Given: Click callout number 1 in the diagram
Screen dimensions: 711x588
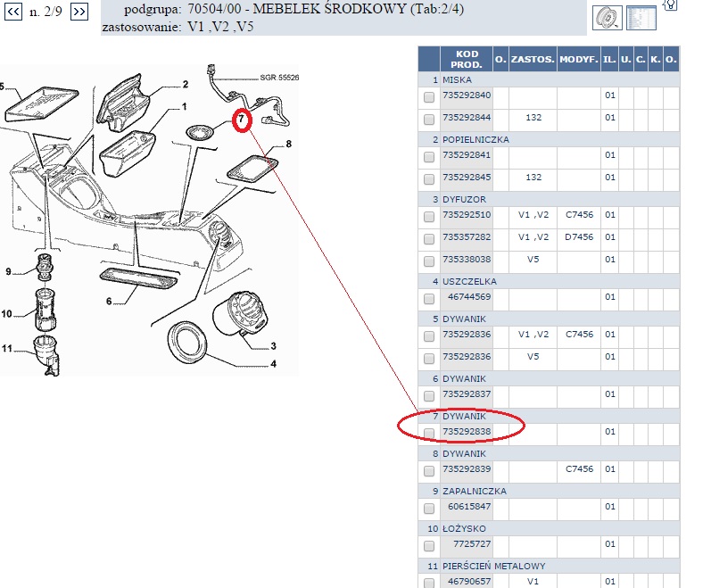Looking at the screenshot, I should tap(184, 106).
